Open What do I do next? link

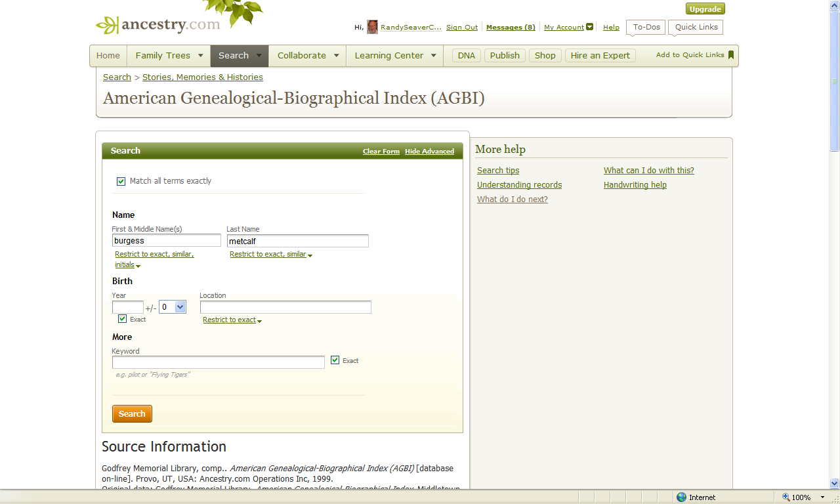tap(513, 199)
